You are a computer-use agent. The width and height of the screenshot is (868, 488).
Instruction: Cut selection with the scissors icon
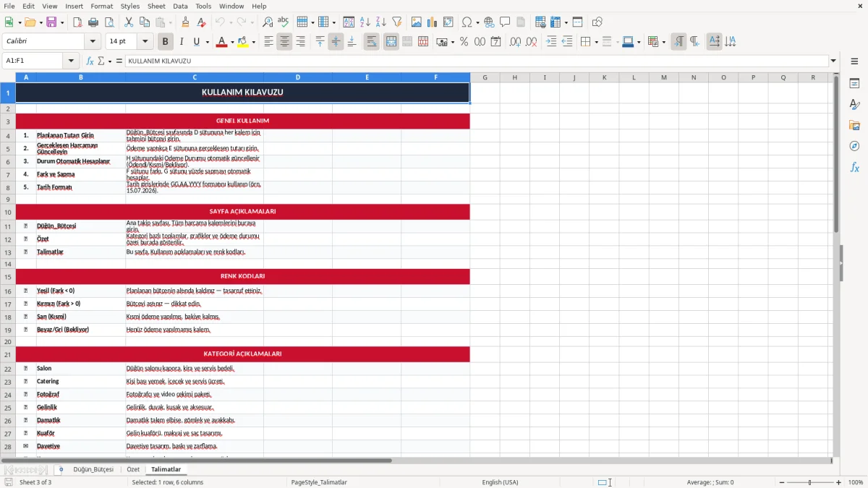pyautogui.click(x=129, y=22)
